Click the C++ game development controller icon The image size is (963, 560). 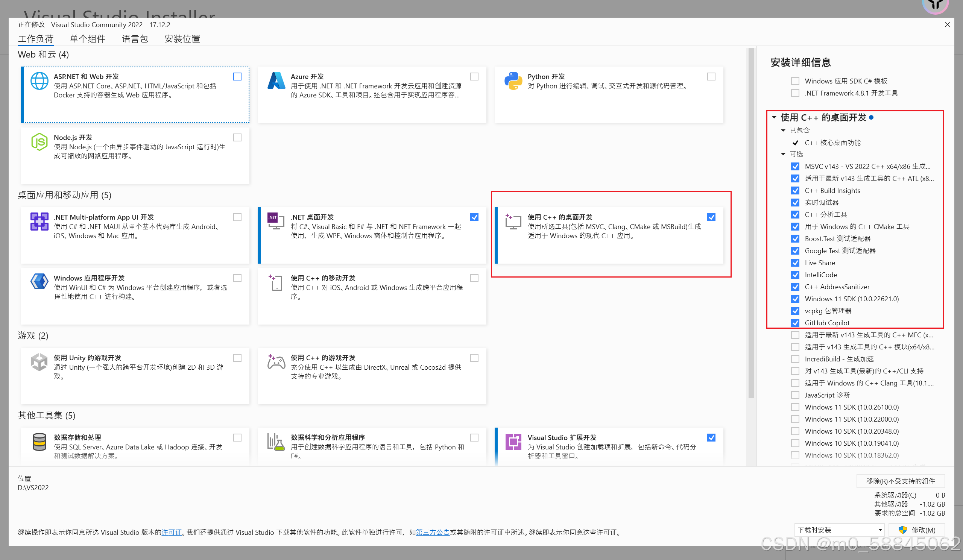[276, 362]
